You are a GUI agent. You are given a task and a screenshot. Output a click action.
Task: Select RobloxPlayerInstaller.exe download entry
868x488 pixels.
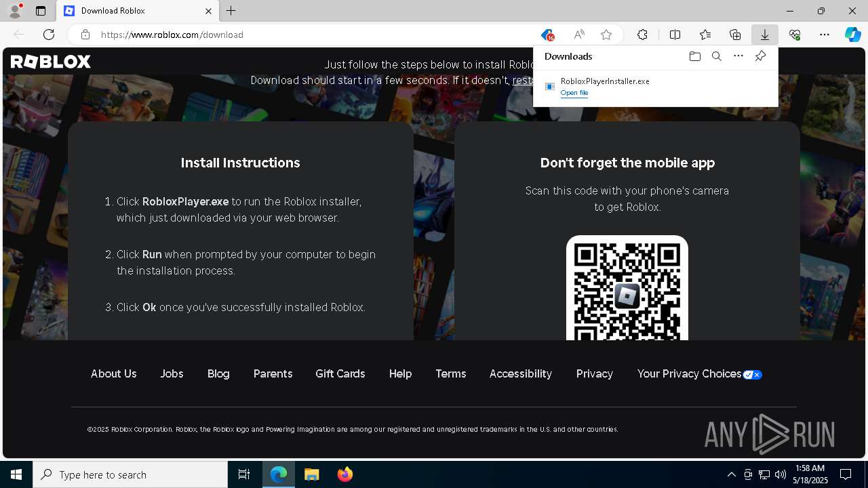pyautogui.click(x=656, y=87)
